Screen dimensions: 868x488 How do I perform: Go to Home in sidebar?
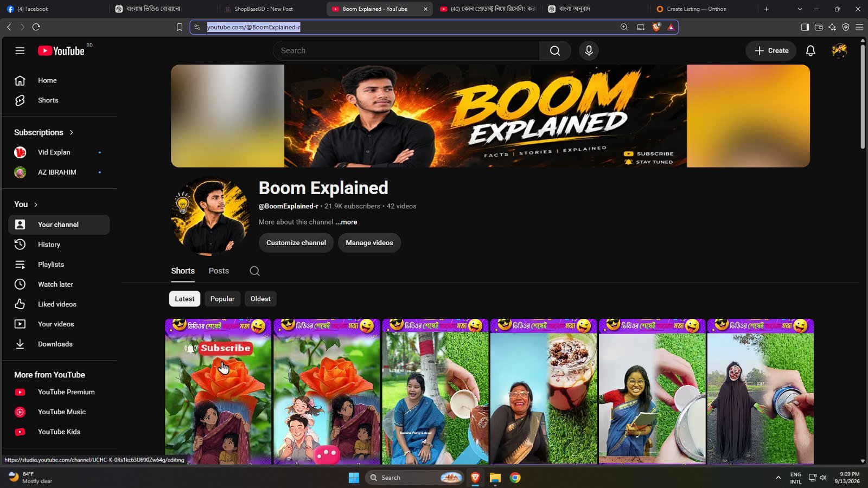click(59, 80)
